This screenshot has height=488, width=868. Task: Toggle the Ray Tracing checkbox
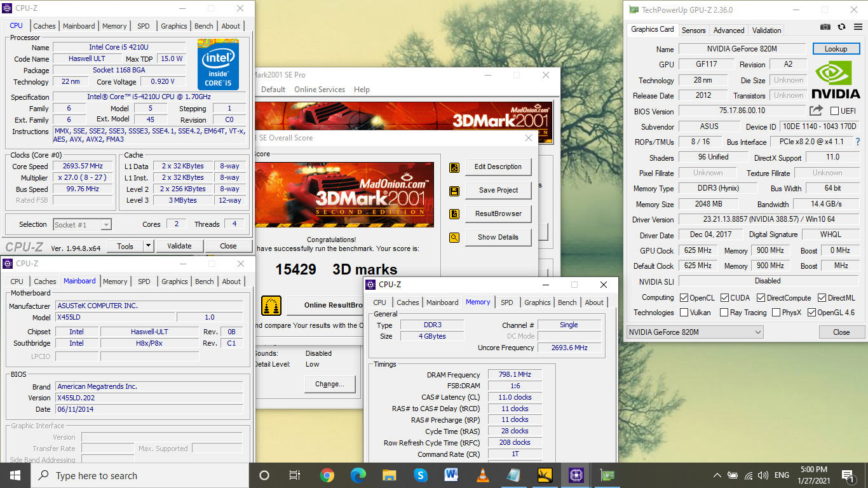click(724, 312)
